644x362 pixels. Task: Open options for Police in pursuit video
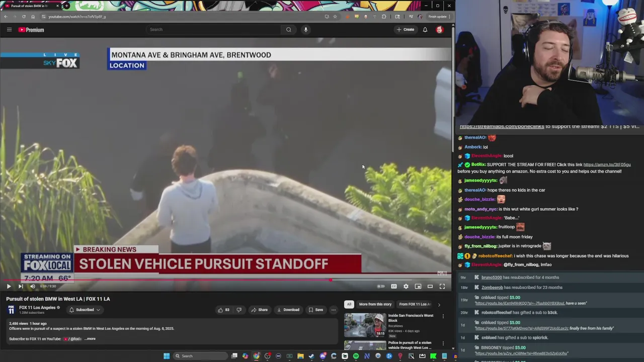click(x=443, y=343)
